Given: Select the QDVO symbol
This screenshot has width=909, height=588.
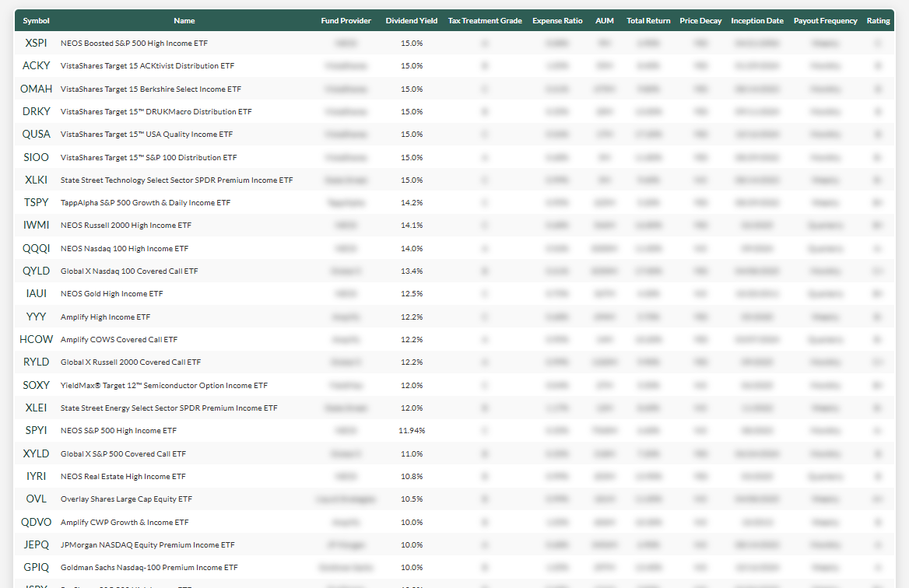Looking at the screenshot, I should click(x=36, y=522).
